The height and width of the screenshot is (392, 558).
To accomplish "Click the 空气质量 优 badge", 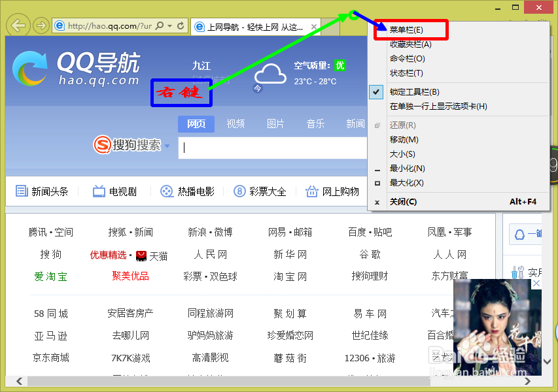I will [x=340, y=65].
